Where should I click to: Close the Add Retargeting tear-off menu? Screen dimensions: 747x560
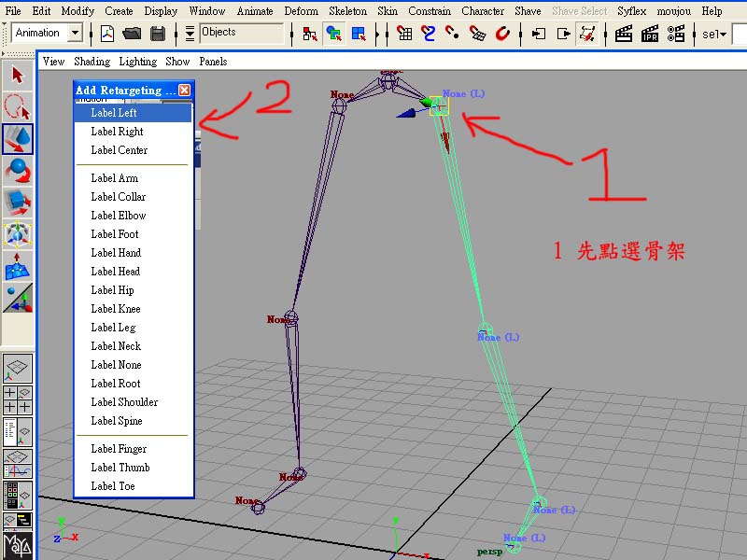(184, 90)
